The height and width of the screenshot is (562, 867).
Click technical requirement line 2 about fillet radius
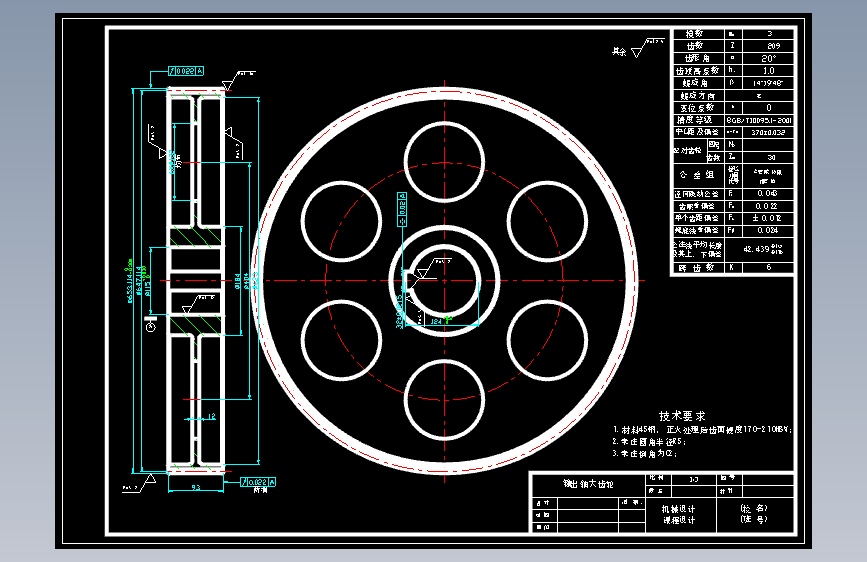(x=649, y=441)
